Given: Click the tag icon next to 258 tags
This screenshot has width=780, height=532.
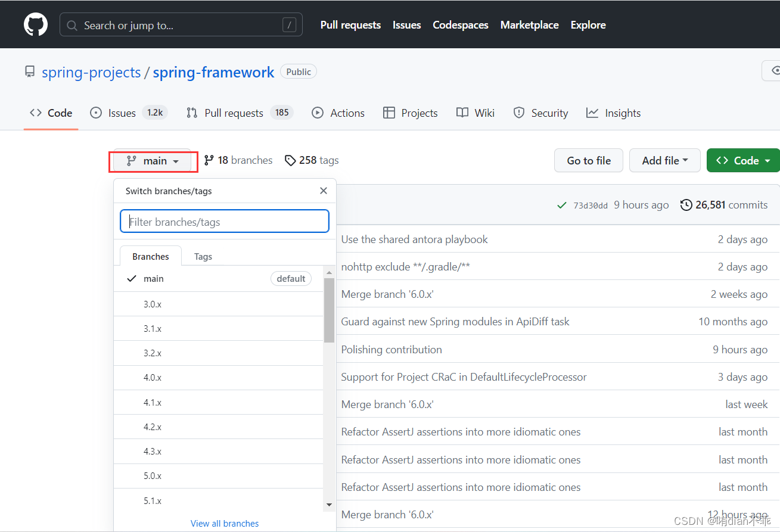Looking at the screenshot, I should (x=290, y=160).
